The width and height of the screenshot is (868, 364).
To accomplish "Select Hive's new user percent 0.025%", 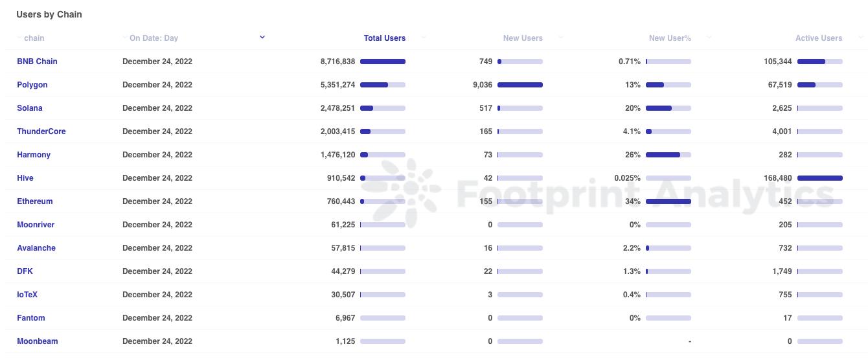I will (x=628, y=178).
